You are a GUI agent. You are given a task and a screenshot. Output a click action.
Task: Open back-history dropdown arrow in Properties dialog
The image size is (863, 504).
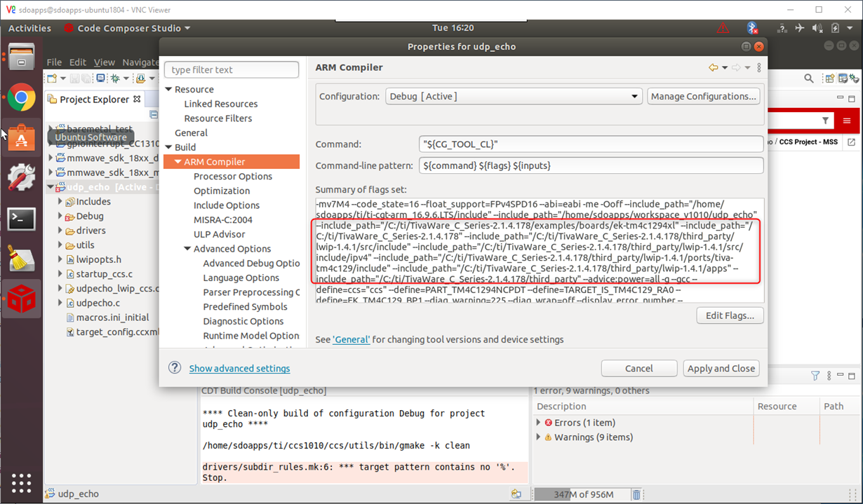click(724, 67)
